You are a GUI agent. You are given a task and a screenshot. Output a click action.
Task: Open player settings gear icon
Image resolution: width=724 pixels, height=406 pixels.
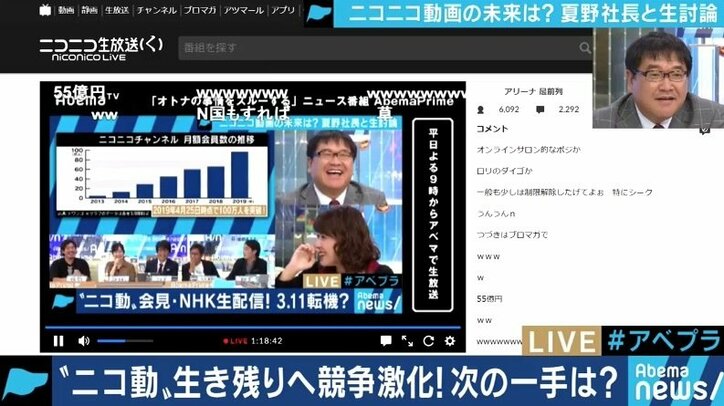pyautogui.click(x=450, y=341)
